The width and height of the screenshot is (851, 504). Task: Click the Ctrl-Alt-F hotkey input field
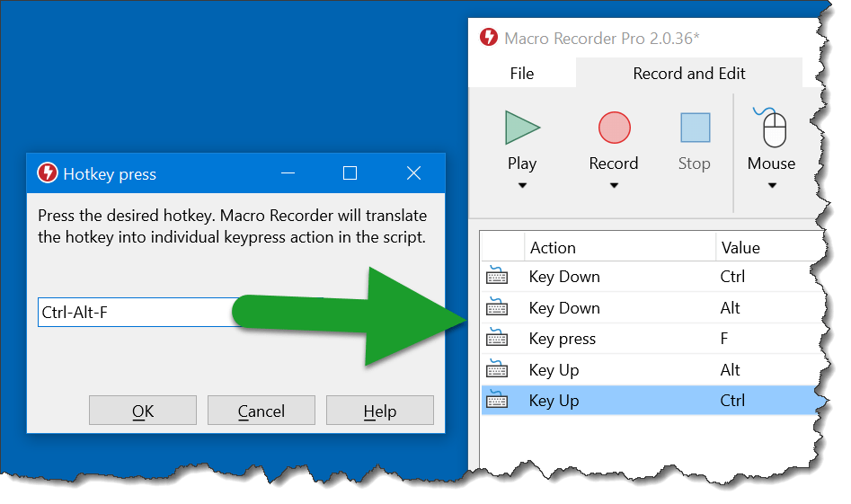pyautogui.click(x=141, y=312)
